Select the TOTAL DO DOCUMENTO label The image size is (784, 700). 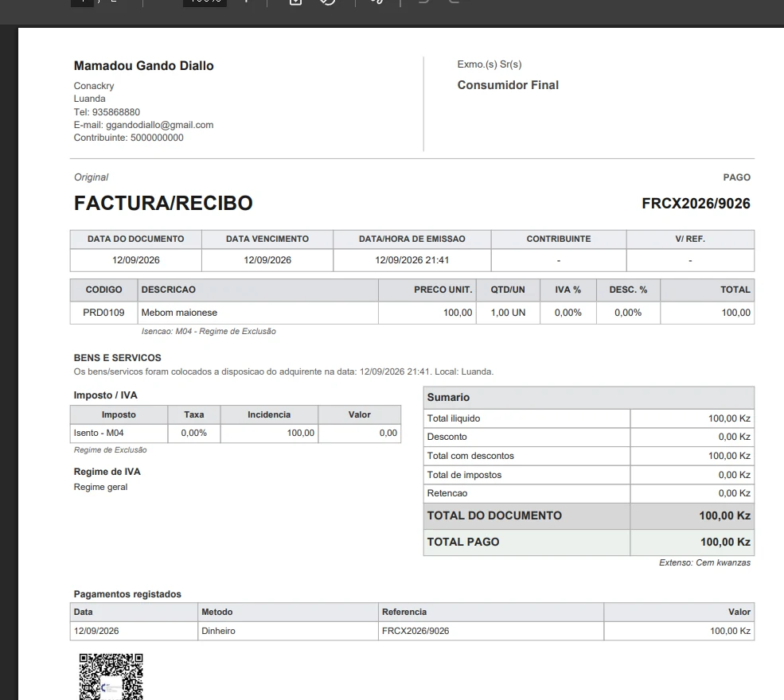494,515
